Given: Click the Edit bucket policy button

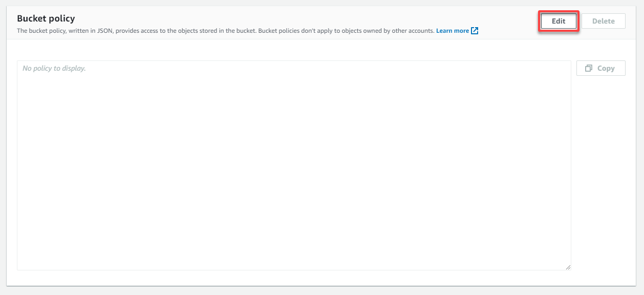Looking at the screenshot, I should coord(559,21).
